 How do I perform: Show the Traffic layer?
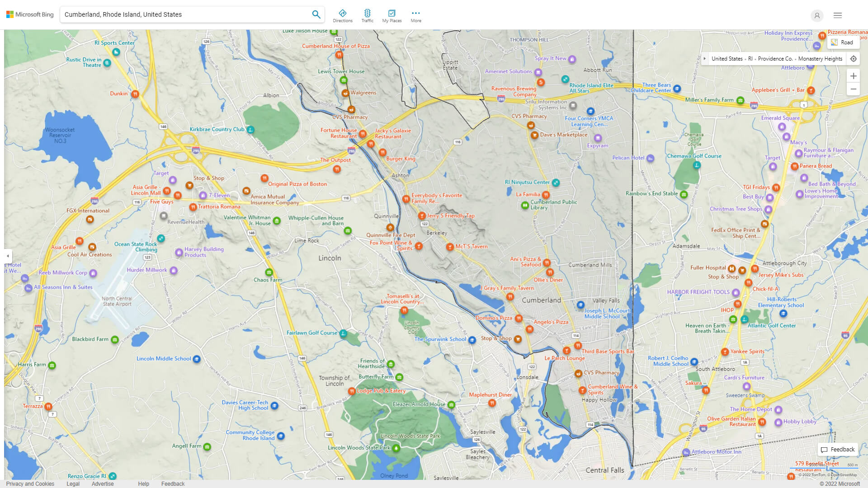(x=367, y=16)
